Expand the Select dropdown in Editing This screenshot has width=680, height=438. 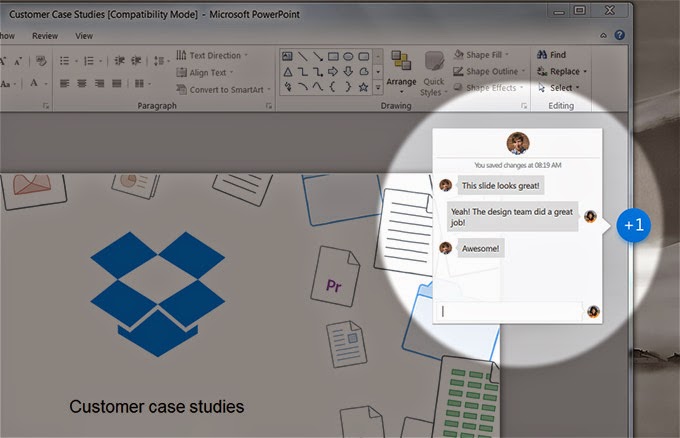559,88
